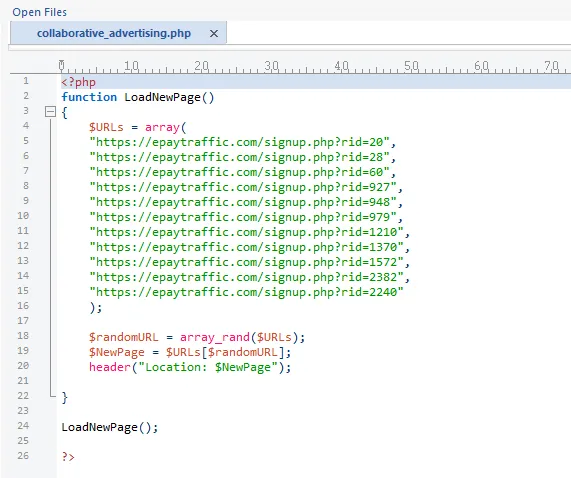Click the ?> closing tag
This screenshot has width=571, height=478.
[68, 457]
